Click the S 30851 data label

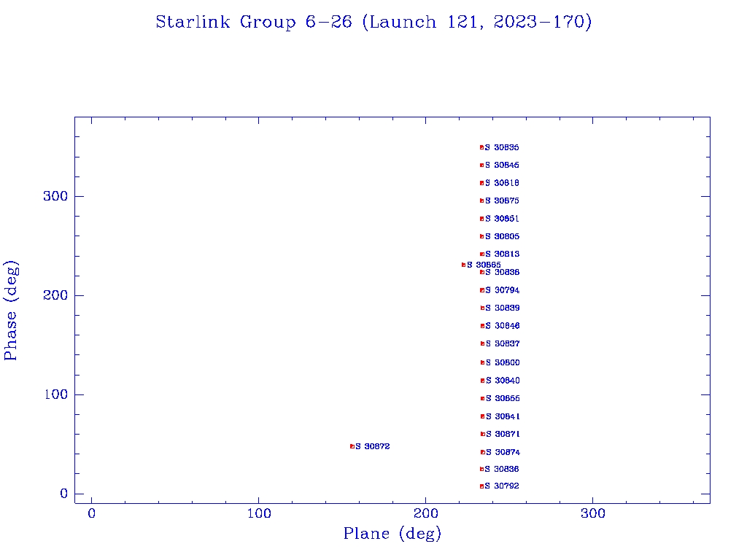point(502,219)
